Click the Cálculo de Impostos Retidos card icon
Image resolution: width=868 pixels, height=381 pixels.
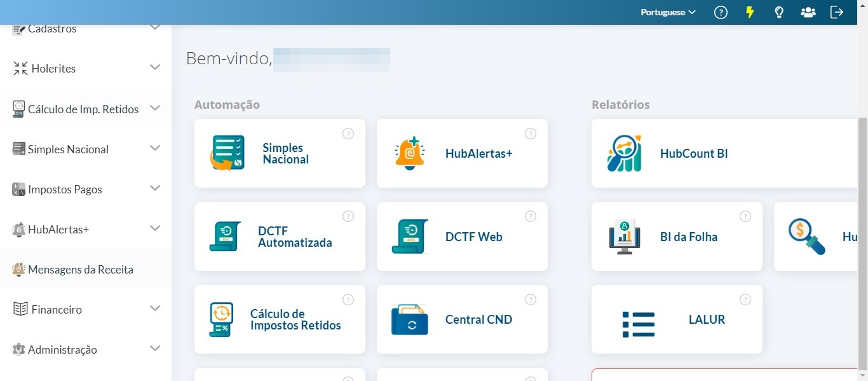221,319
